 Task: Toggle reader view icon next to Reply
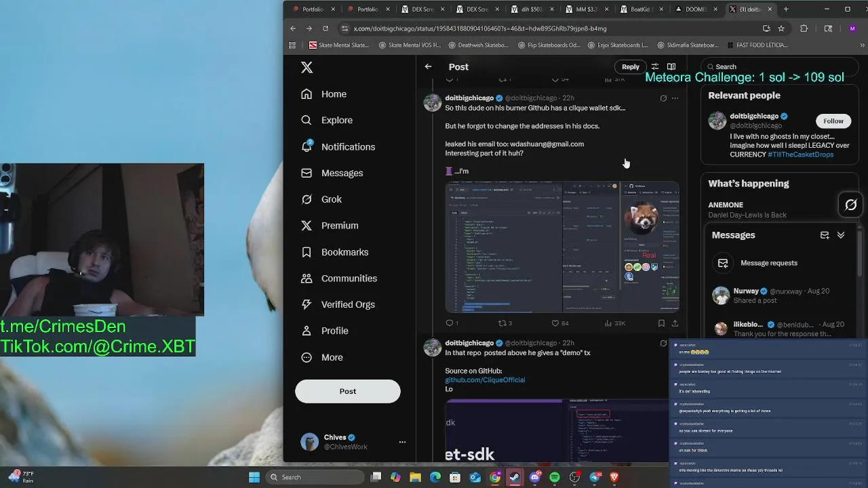click(x=671, y=66)
